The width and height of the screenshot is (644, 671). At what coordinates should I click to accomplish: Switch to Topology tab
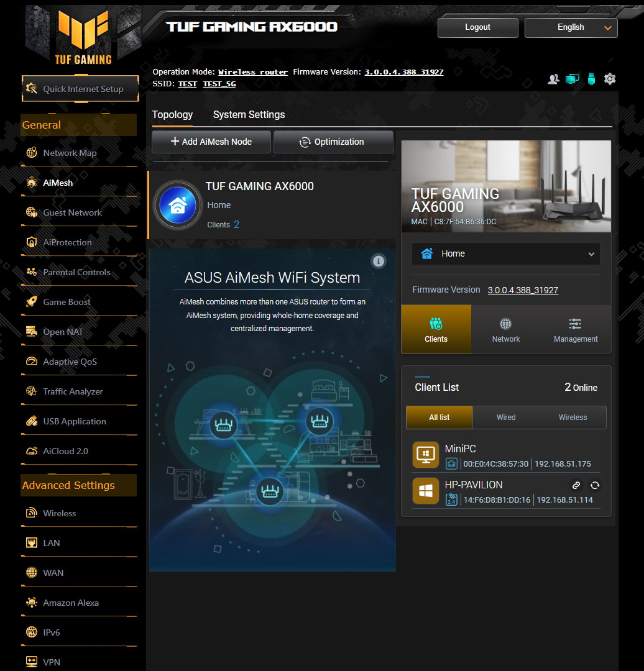point(172,115)
